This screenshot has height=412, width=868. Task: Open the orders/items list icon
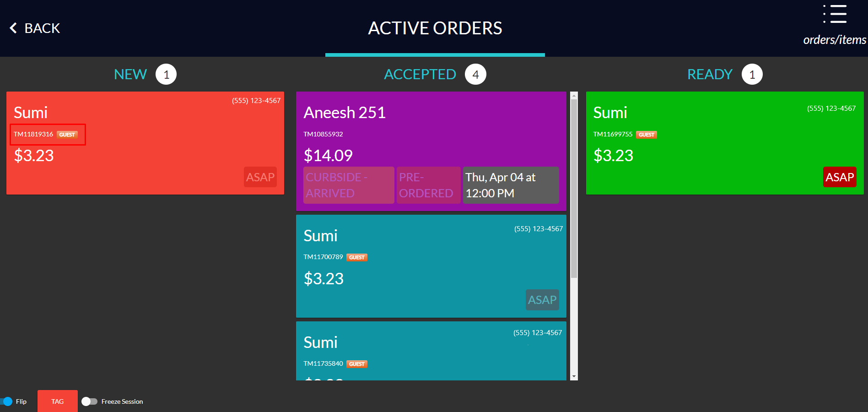pyautogui.click(x=835, y=14)
